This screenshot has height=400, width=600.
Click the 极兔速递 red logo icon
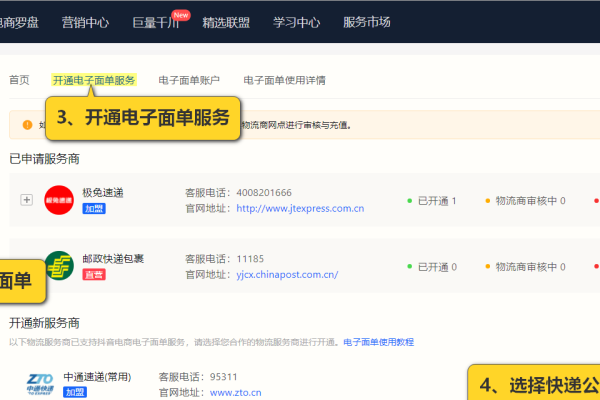pyautogui.click(x=59, y=200)
